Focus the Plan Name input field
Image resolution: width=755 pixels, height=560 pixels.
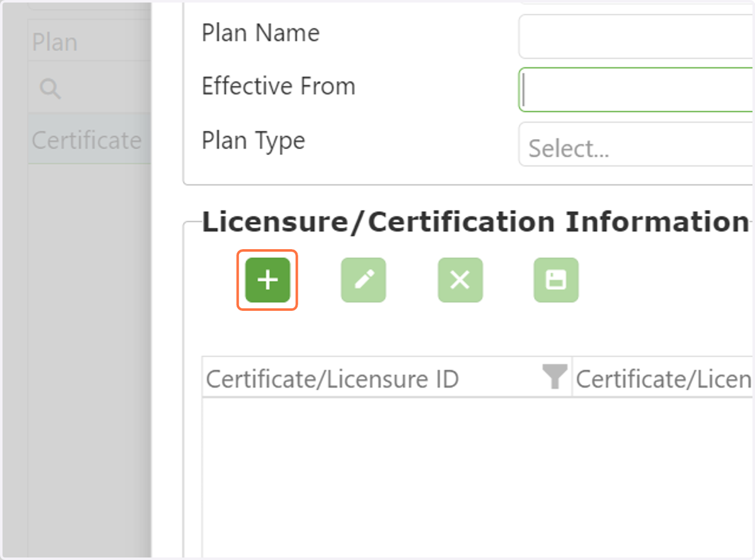pyautogui.click(x=635, y=36)
